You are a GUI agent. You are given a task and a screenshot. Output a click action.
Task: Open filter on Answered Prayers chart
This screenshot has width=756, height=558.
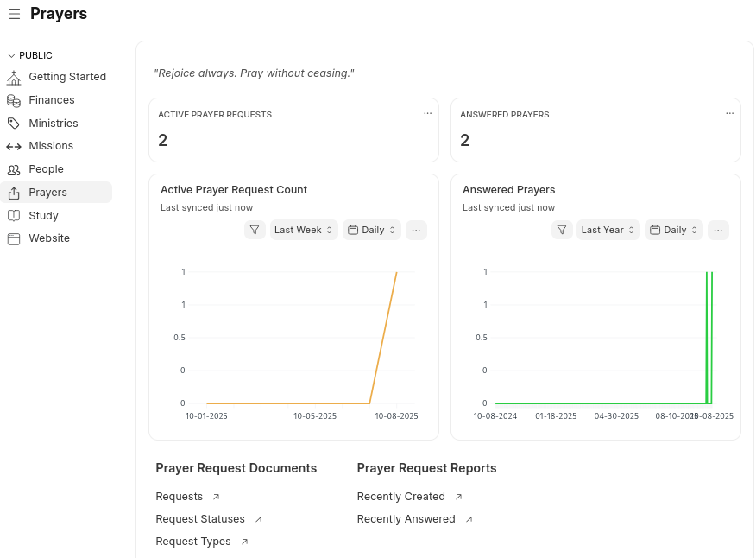[562, 230]
